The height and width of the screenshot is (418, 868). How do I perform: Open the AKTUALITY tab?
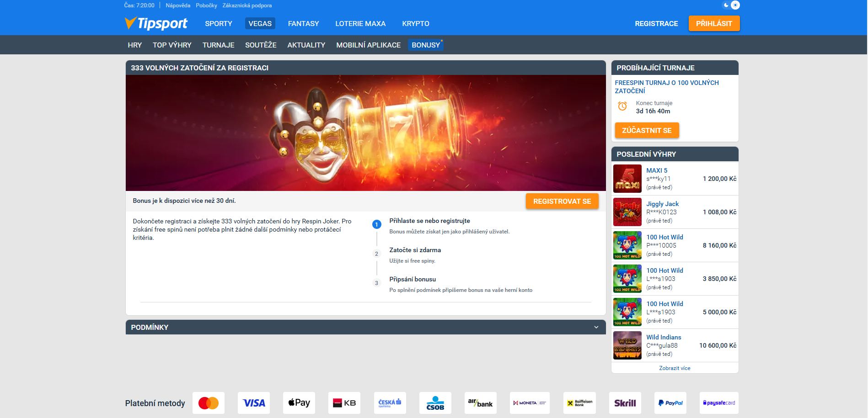306,45
